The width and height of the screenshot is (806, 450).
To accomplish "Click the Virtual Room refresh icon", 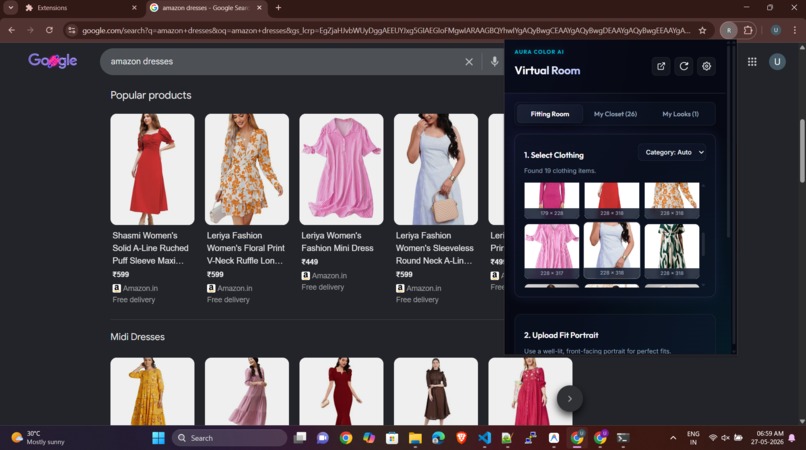I will [684, 66].
